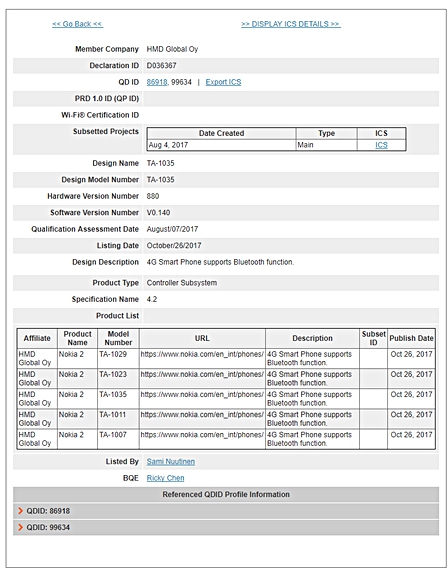Click the Go Back link

tap(77, 24)
